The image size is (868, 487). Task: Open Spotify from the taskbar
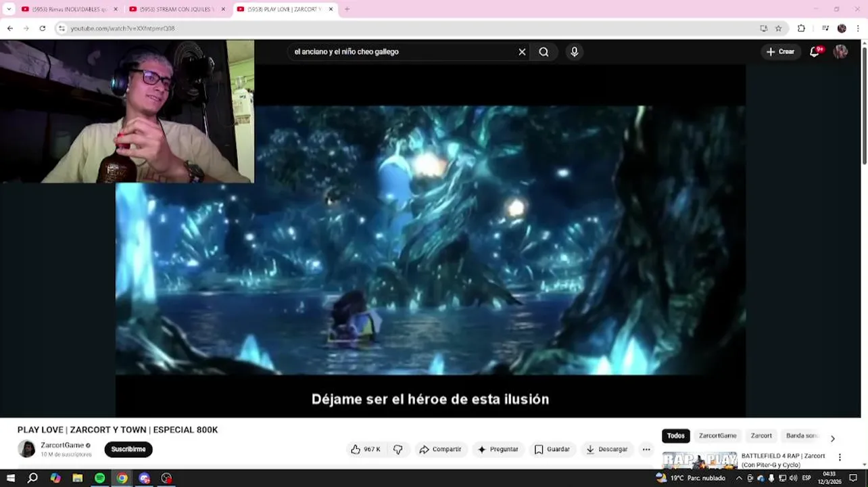[x=100, y=478]
